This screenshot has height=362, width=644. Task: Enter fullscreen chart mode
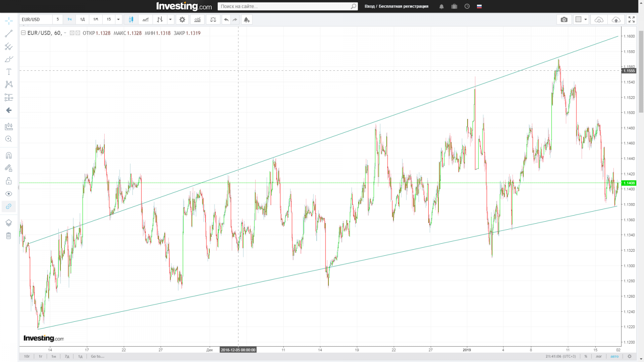pyautogui.click(x=632, y=19)
